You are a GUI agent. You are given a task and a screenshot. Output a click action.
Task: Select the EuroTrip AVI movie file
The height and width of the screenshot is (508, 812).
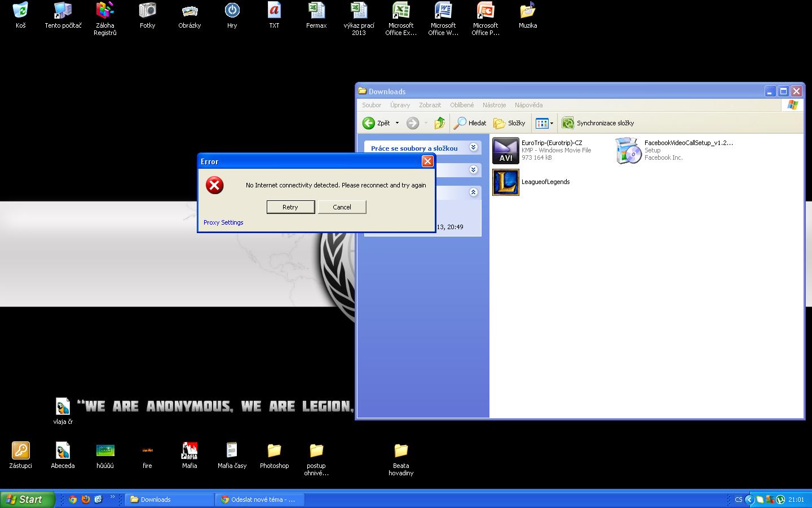pos(506,151)
